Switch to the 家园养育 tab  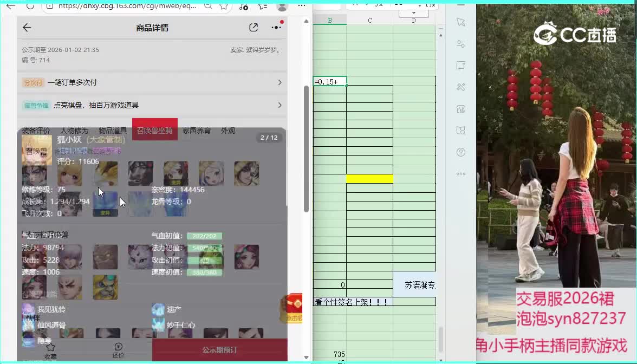point(197,131)
